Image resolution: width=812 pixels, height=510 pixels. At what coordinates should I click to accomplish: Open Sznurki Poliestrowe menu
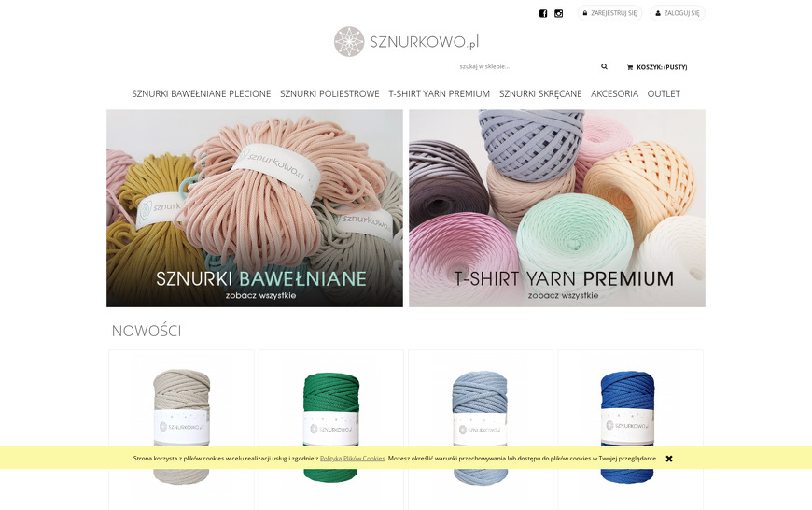pyautogui.click(x=329, y=93)
